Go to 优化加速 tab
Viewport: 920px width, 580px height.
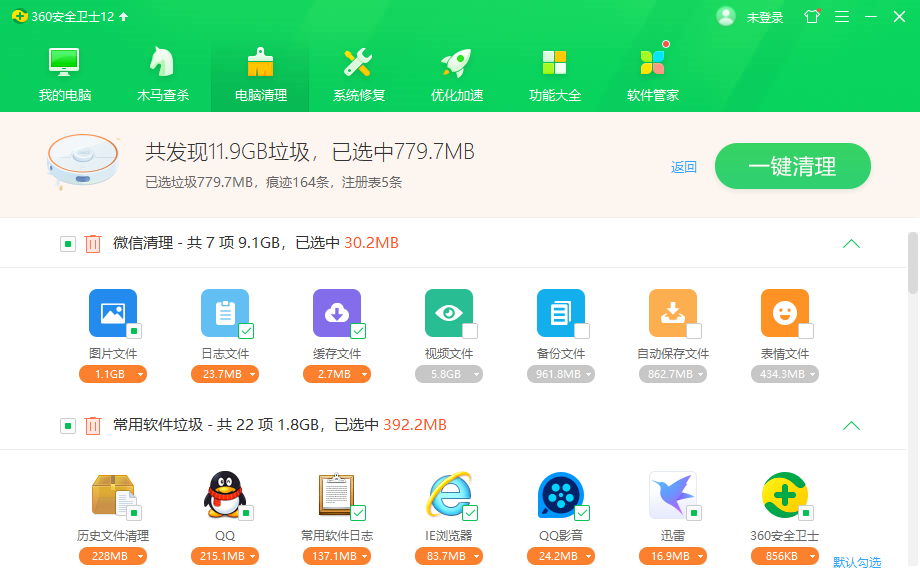[456, 74]
